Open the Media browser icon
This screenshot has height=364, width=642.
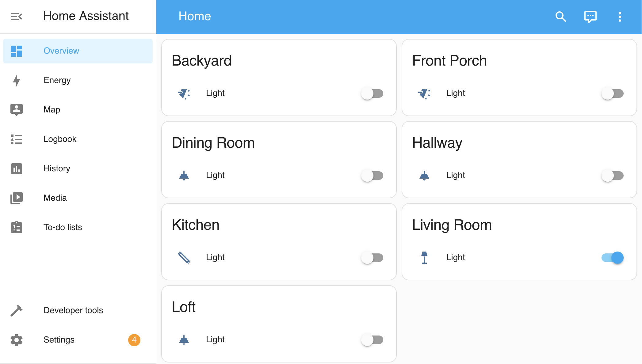(17, 198)
